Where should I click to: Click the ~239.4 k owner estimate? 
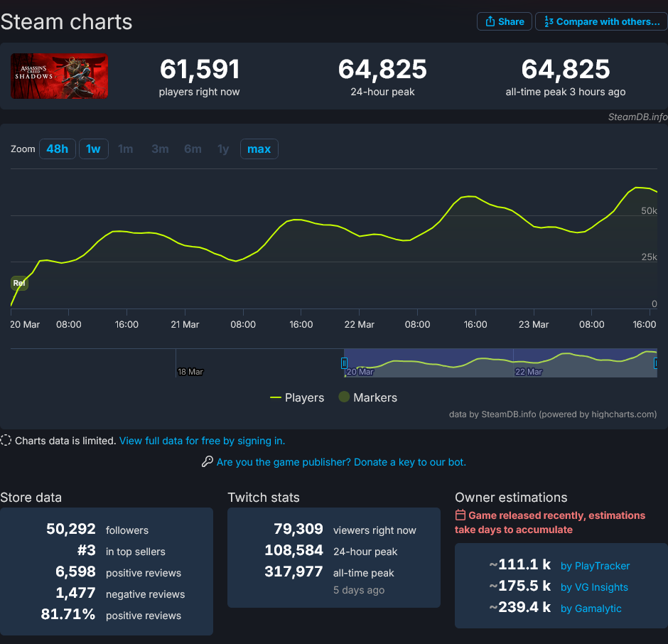pyautogui.click(x=520, y=607)
